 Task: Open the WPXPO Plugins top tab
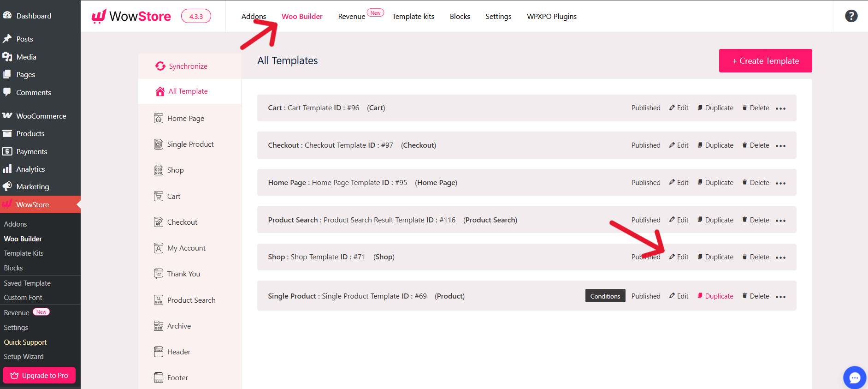552,17
